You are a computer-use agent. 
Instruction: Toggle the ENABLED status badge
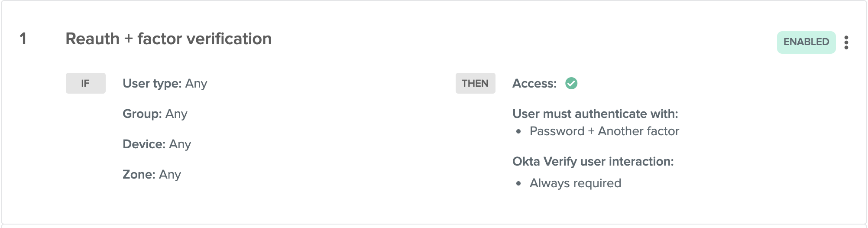point(806,42)
